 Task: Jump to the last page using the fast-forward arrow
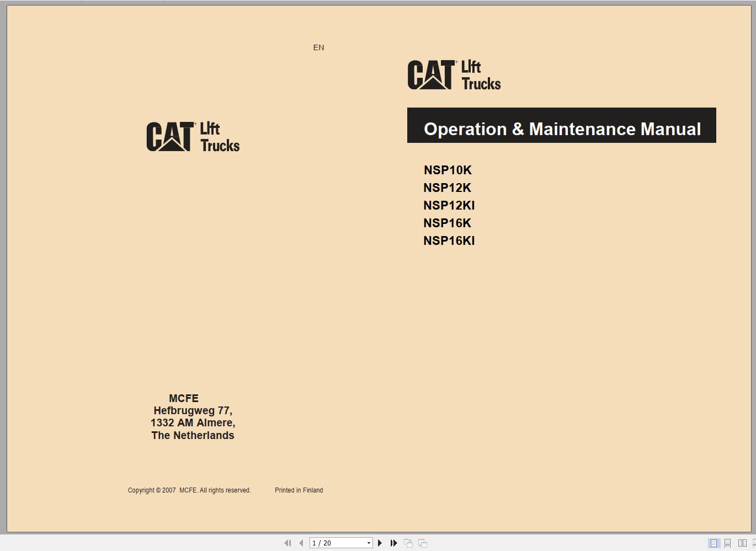tap(393, 543)
